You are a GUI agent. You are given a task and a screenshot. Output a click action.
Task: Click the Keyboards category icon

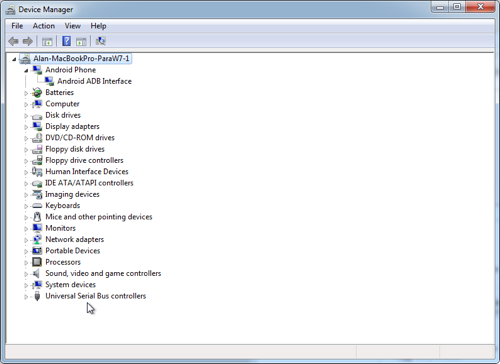click(37, 206)
